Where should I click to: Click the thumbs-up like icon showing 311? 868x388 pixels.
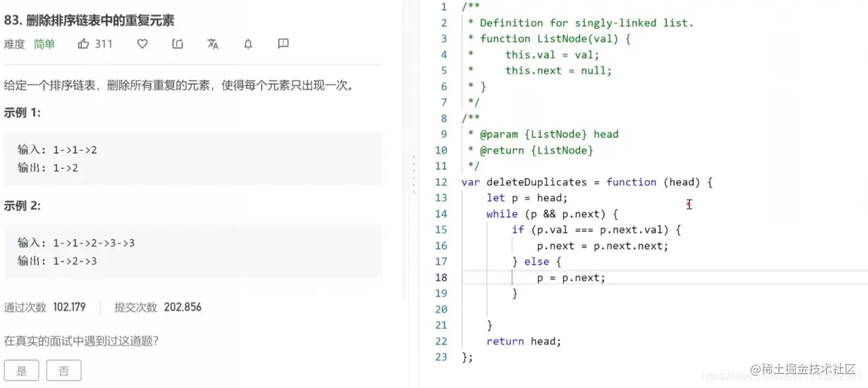click(95, 44)
